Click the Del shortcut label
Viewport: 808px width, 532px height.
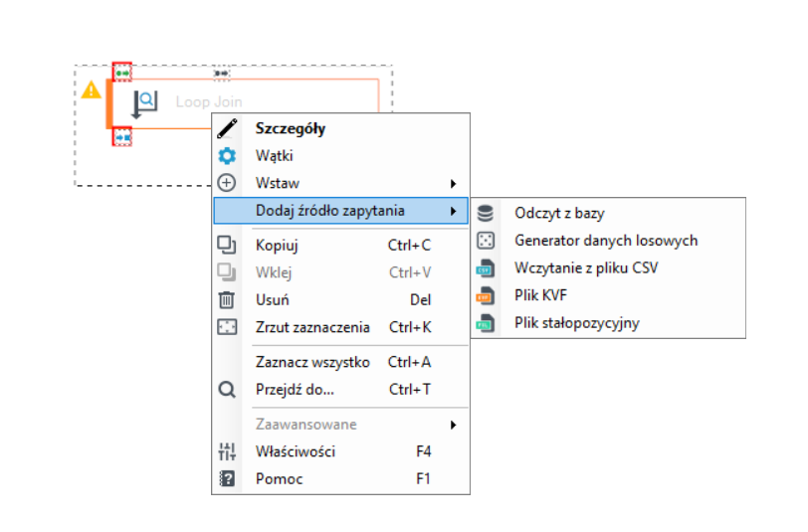[x=421, y=299]
